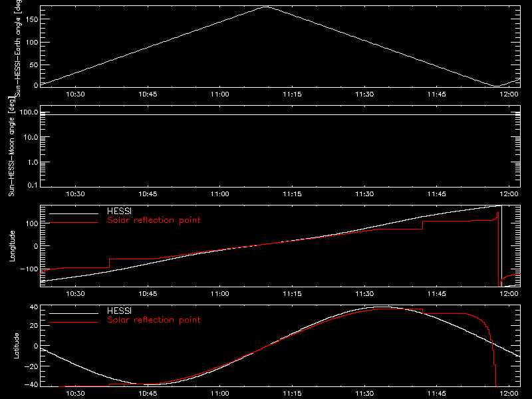532x399 pixels.
Task: Click 10:45 tick under Earth angle plot
Action: (x=148, y=94)
